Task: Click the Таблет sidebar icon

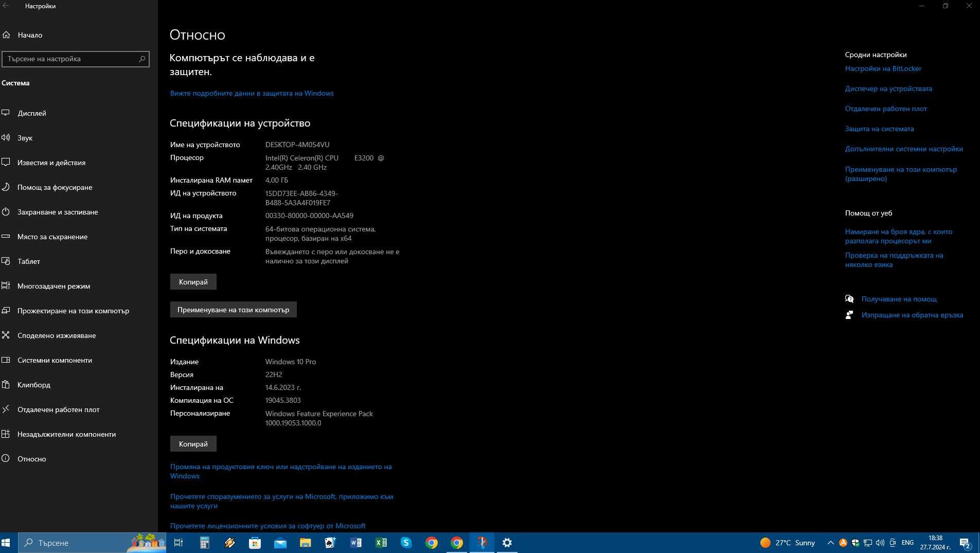Action: [x=6, y=261]
